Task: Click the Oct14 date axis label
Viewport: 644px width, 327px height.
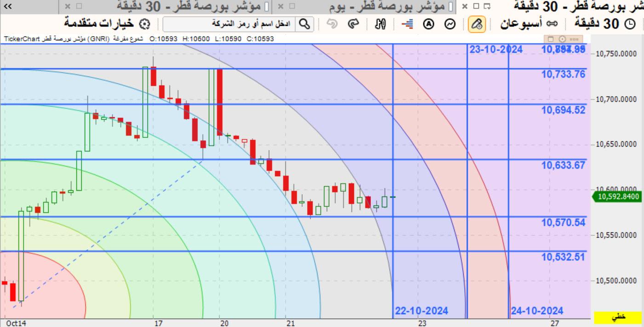Action: coord(16,323)
